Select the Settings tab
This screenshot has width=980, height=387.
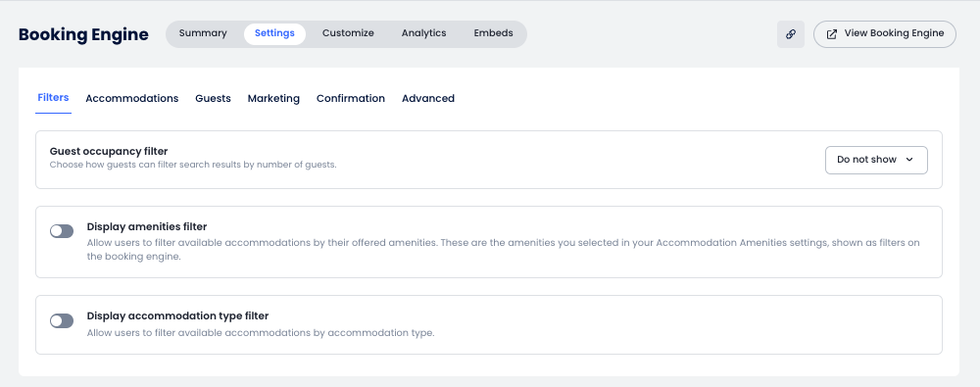click(x=274, y=33)
